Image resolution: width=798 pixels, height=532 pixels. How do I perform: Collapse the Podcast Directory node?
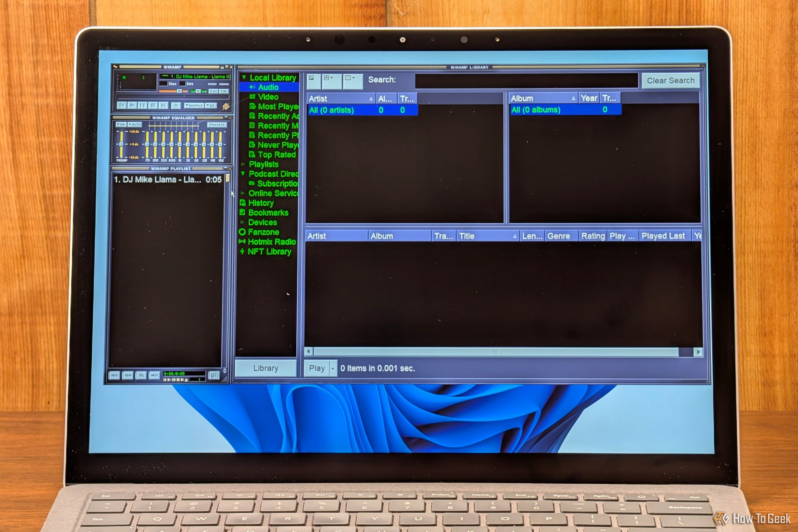coord(243,174)
